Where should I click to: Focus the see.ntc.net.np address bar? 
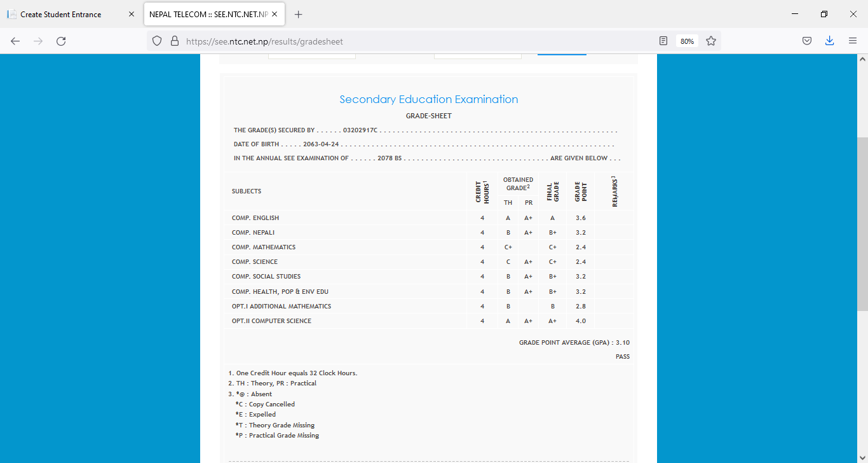pos(413,41)
